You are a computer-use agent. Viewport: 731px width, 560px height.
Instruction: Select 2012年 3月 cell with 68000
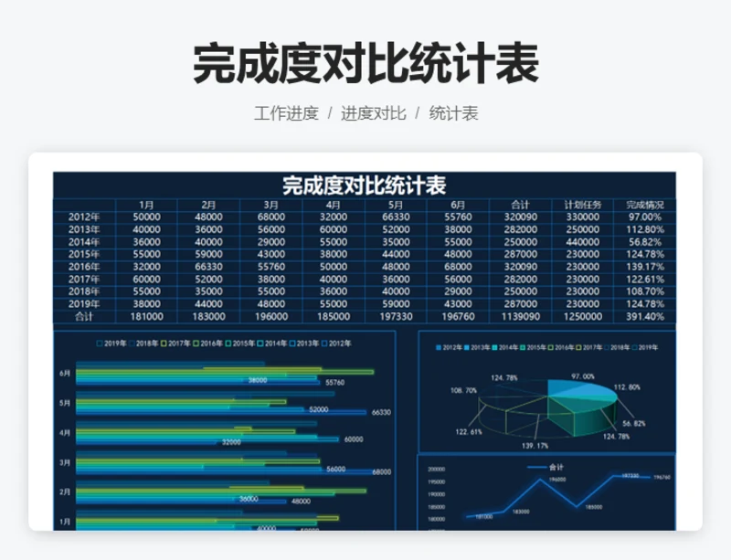click(270, 217)
